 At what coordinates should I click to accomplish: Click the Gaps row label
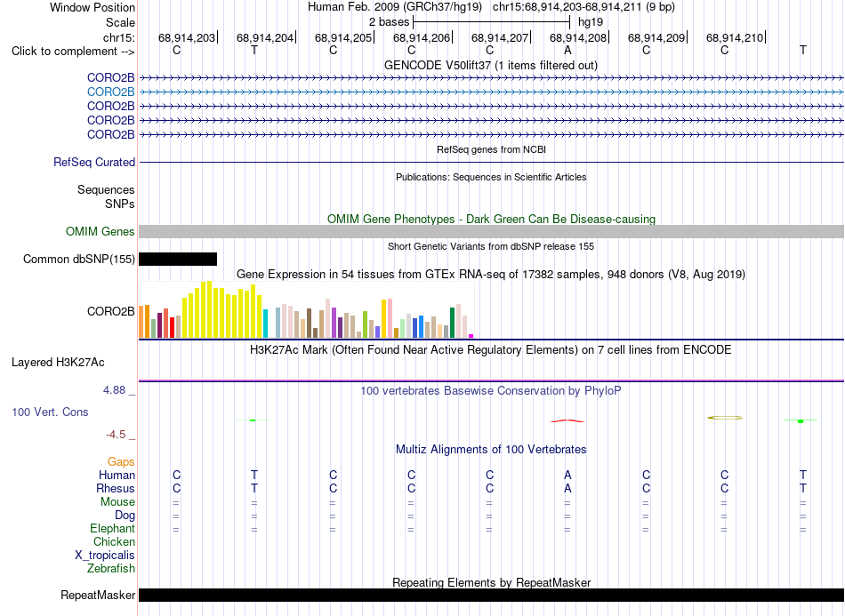point(121,462)
